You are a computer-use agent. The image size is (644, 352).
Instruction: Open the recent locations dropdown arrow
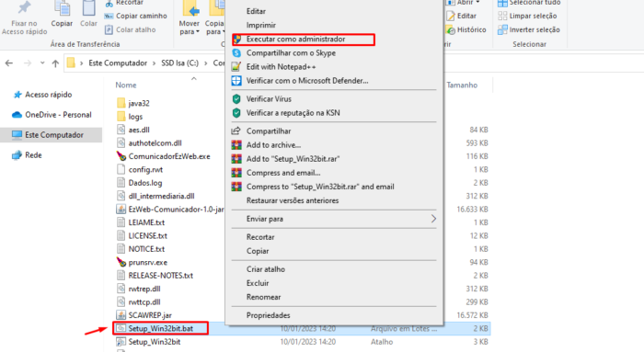click(x=42, y=63)
